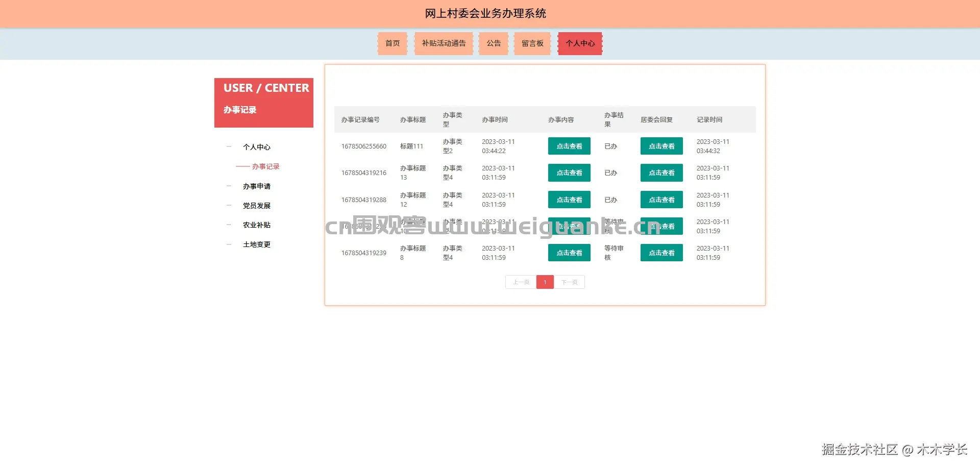Click the 办事记录编号 column header
This screenshot has height=469, width=980.
(360, 119)
